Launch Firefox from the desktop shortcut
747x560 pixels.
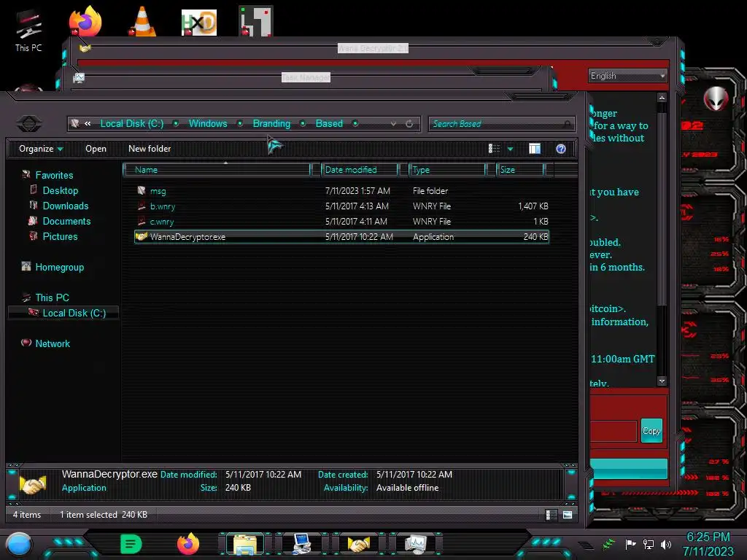pyautogui.click(x=86, y=21)
